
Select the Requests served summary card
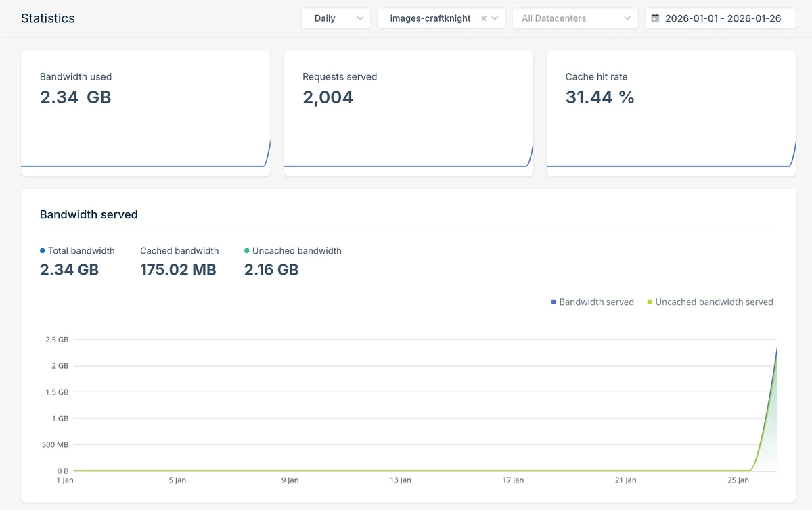click(x=408, y=113)
